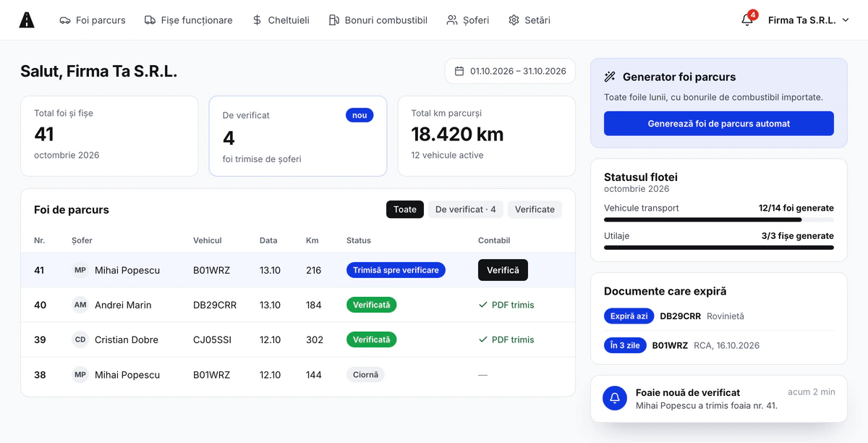Click Trimisă spre verificare status badge

[x=396, y=270]
